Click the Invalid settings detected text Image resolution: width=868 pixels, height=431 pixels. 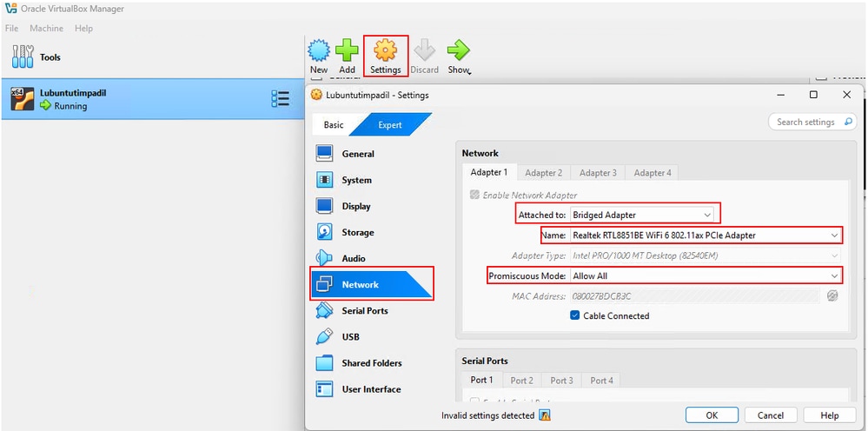487,415
